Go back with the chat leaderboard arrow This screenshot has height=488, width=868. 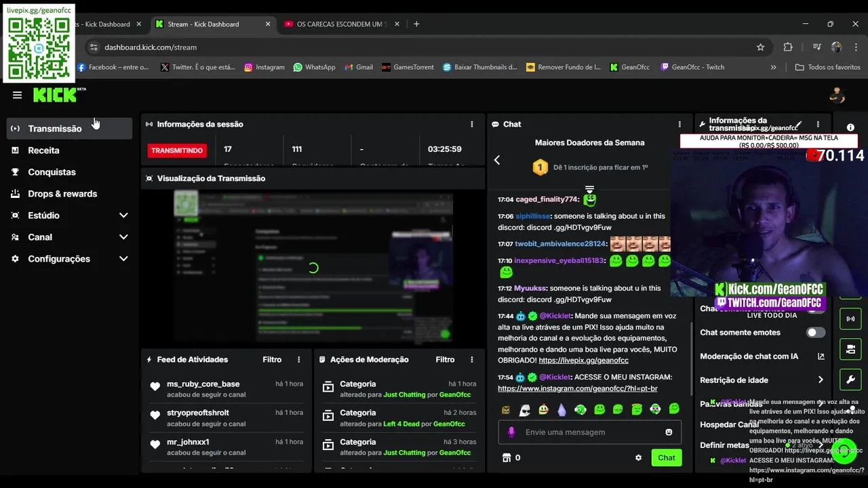pyautogui.click(x=497, y=160)
